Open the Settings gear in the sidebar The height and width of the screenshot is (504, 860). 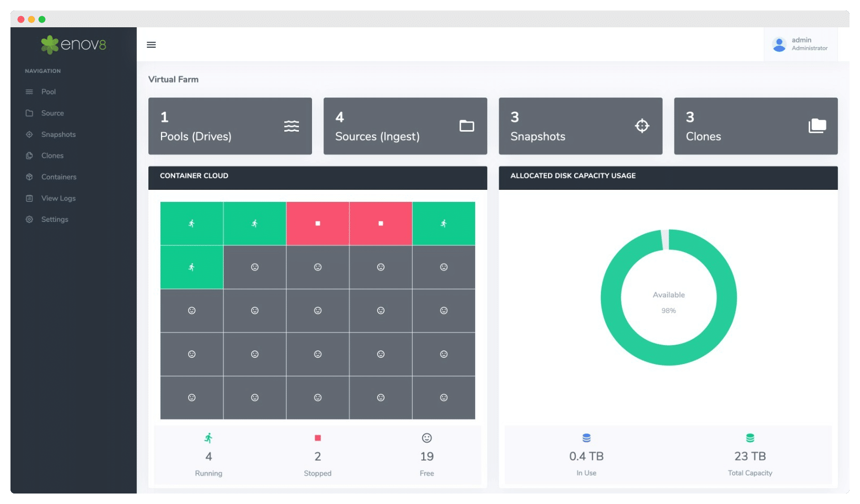[29, 219]
